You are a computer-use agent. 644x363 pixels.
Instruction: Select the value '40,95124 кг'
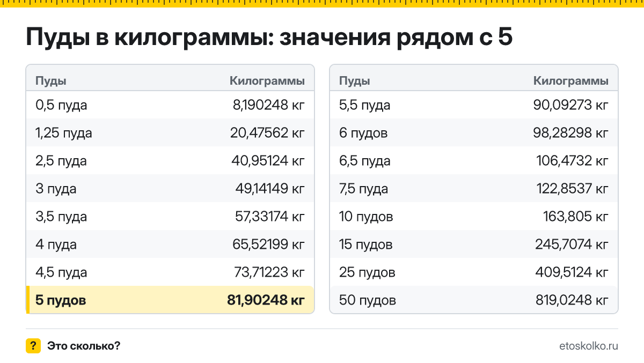pos(267,161)
